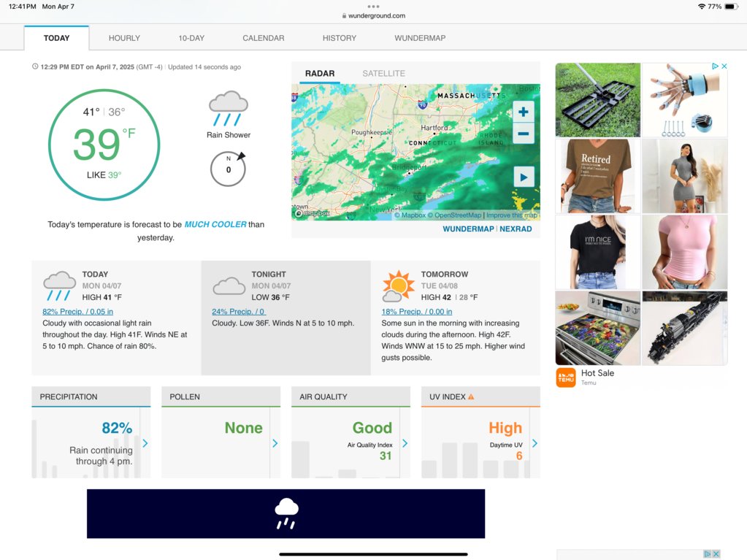The width and height of the screenshot is (747, 560).
Task: Tap the MUCH COOLER forecast text
Action: point(215,224)
